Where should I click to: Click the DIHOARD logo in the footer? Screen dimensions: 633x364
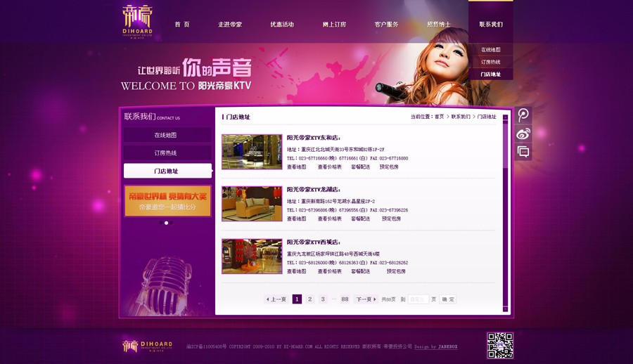(148, 346)
